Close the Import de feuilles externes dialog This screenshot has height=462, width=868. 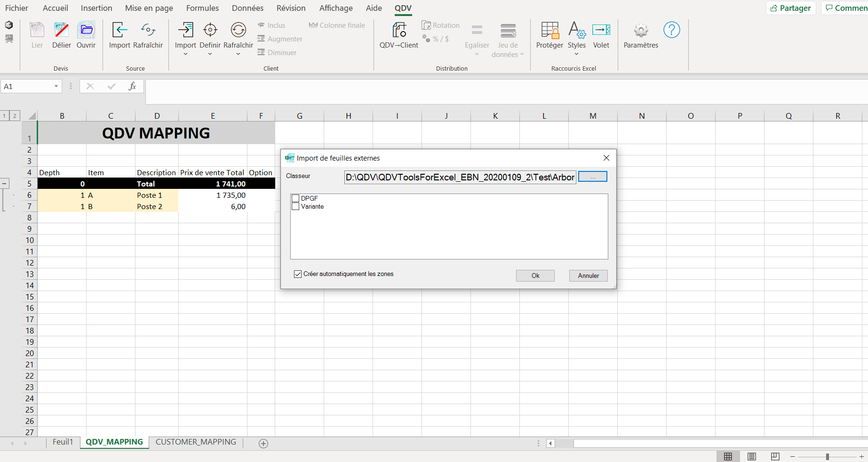coord(606,158)
